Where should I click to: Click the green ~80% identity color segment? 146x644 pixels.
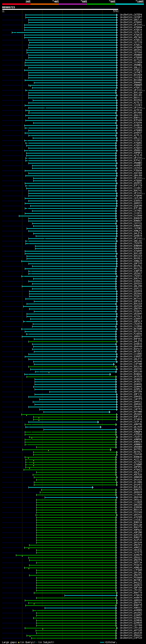[101, 4]
